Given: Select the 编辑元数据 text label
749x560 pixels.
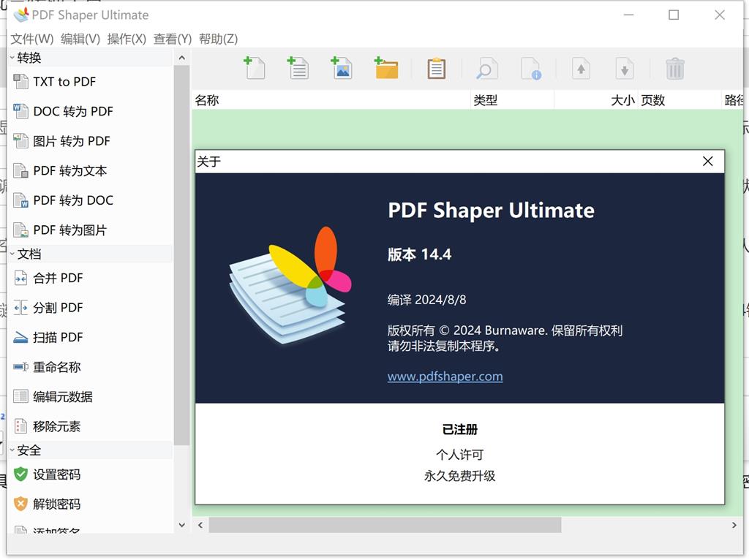Looking at the screenshot, I should (63, 397).
